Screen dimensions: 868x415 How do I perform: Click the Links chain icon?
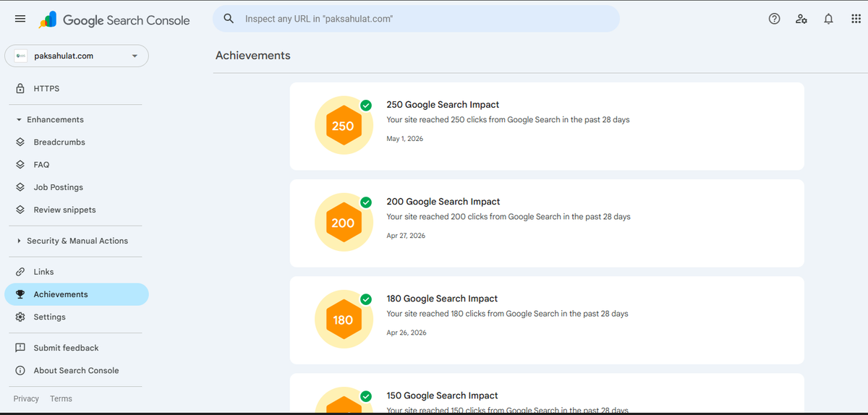coord(20,272)
